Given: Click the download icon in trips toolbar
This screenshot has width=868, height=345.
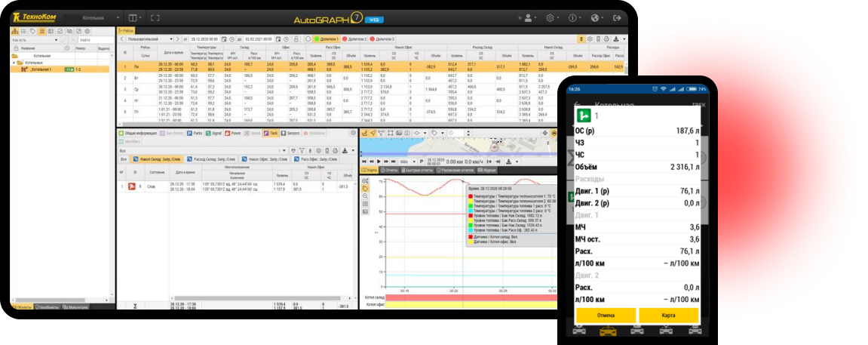Looking at the screenshot, I should 615,39.
